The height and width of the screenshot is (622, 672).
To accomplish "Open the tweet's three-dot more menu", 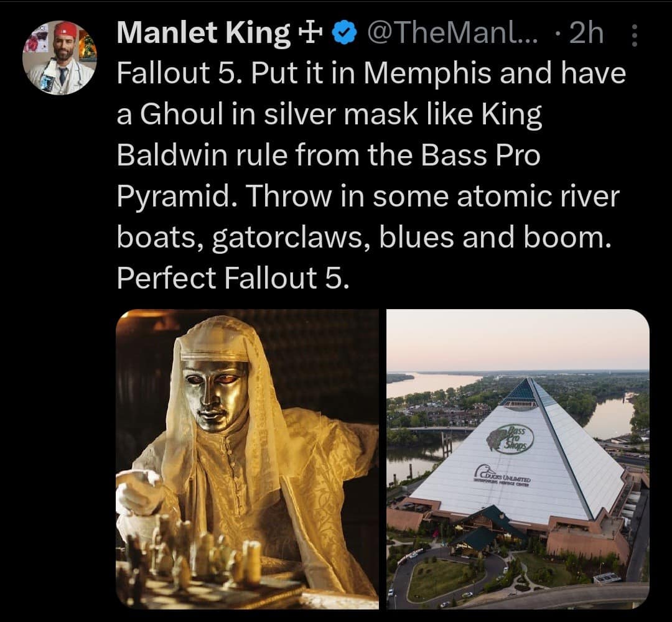I will click(x=633, y=35).
